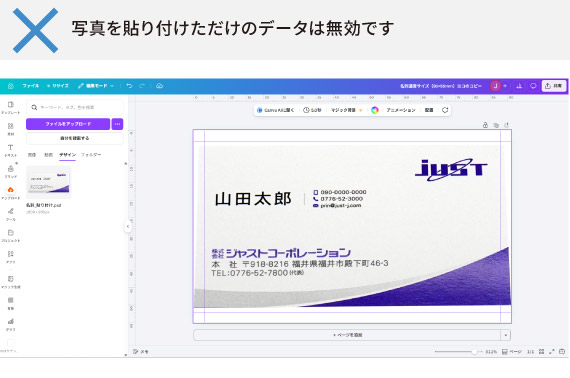Click the plus icon beside avatar
Screen dimensions: 570x378
(x=505, y=86)
